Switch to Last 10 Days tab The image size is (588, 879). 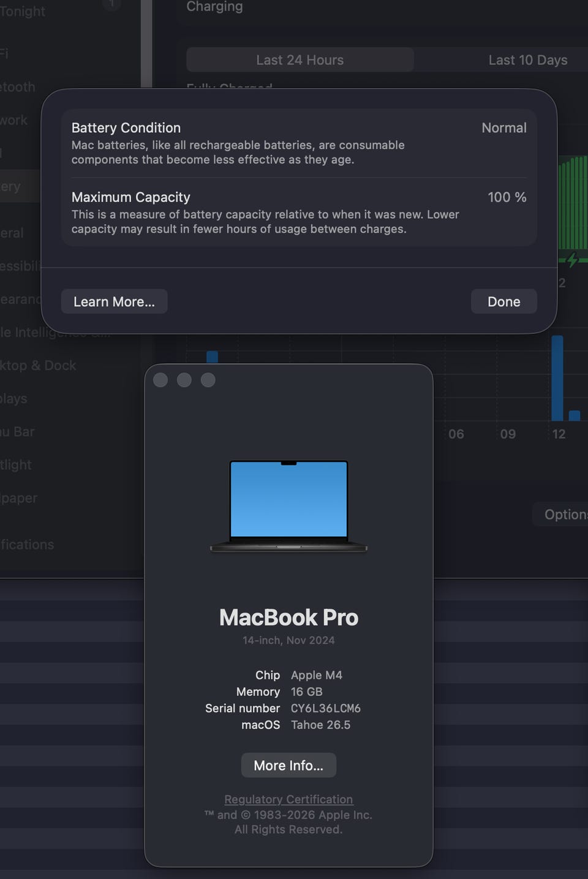tap(528, 60)
